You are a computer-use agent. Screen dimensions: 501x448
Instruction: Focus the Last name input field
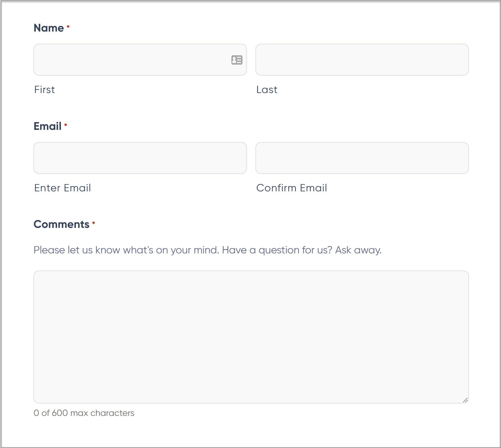(x=362, y=60)
